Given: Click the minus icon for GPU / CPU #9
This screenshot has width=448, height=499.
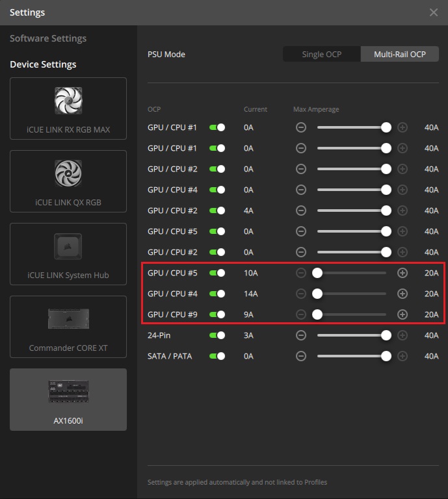Looking at the screenshot, I should [x=301, y=314].
